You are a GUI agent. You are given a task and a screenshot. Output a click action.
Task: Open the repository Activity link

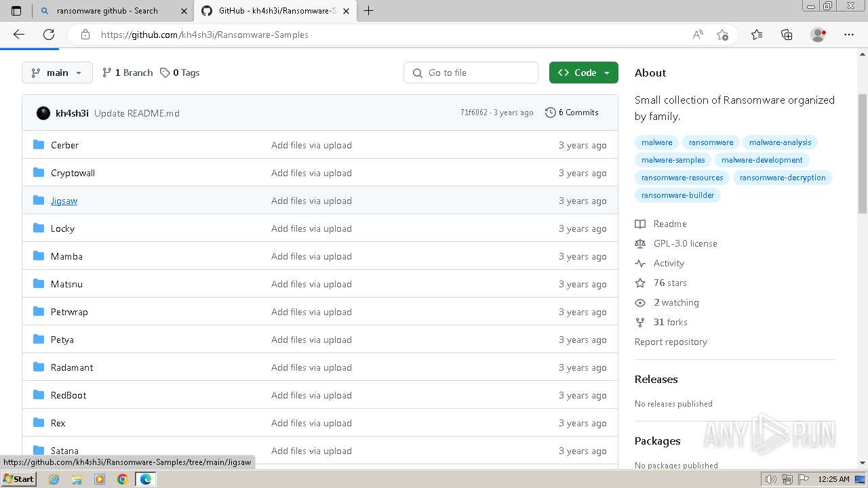[660, 263]
